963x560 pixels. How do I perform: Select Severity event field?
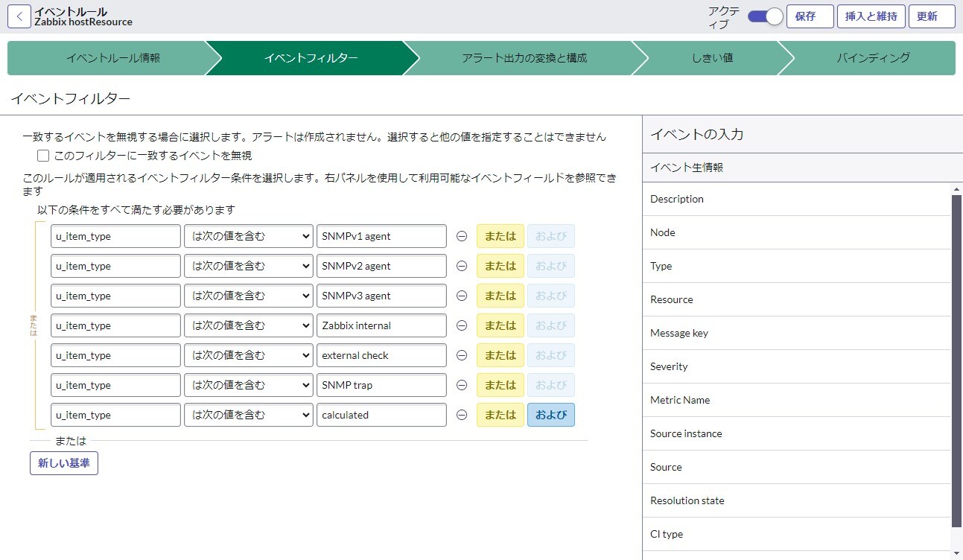pos(797,366)
